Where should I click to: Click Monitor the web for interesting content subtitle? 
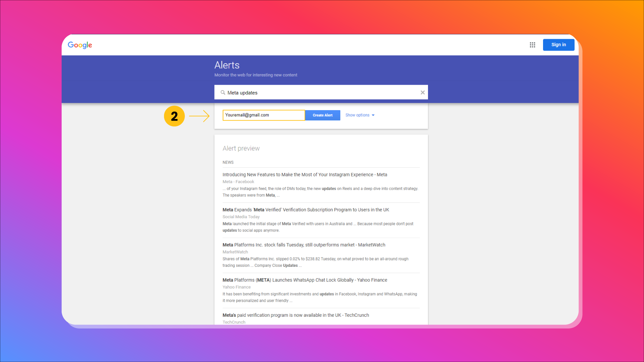click(256, 75)
